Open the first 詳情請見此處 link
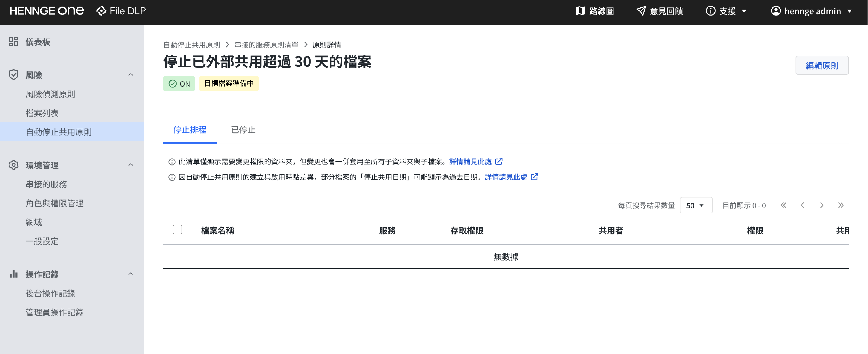This screenshot has width=868, height=354. pyautogui.click(x=470, y=162)
